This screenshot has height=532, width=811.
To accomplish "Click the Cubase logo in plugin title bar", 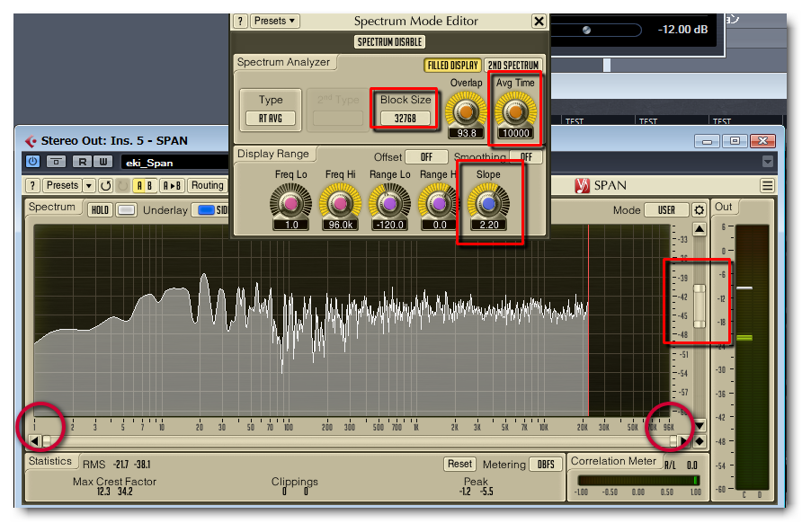I will pos(31,140).
